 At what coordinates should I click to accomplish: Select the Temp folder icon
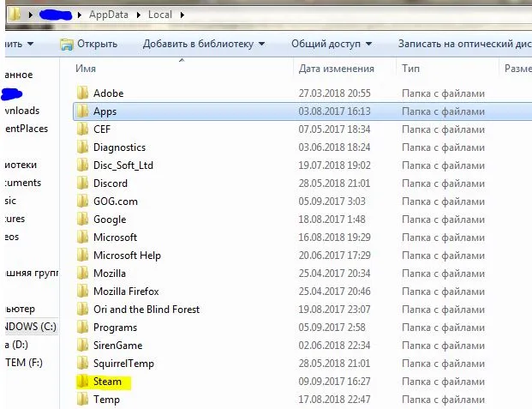tap(82, 400)
